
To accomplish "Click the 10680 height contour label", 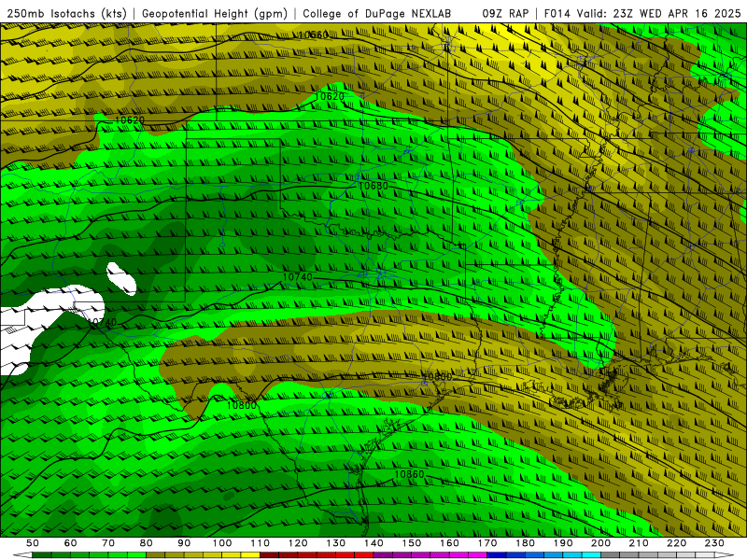I will (x=373, y=186).
